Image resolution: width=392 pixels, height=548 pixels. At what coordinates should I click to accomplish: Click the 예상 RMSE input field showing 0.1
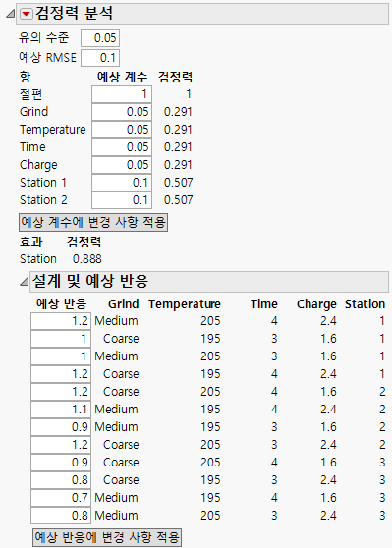(100, 58)
